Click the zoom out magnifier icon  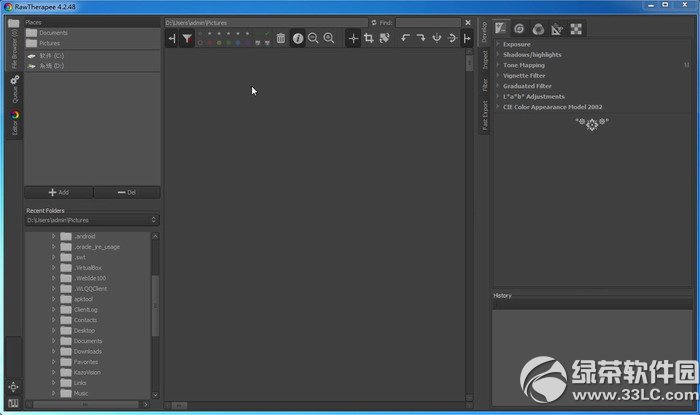(x=313, y=38)
